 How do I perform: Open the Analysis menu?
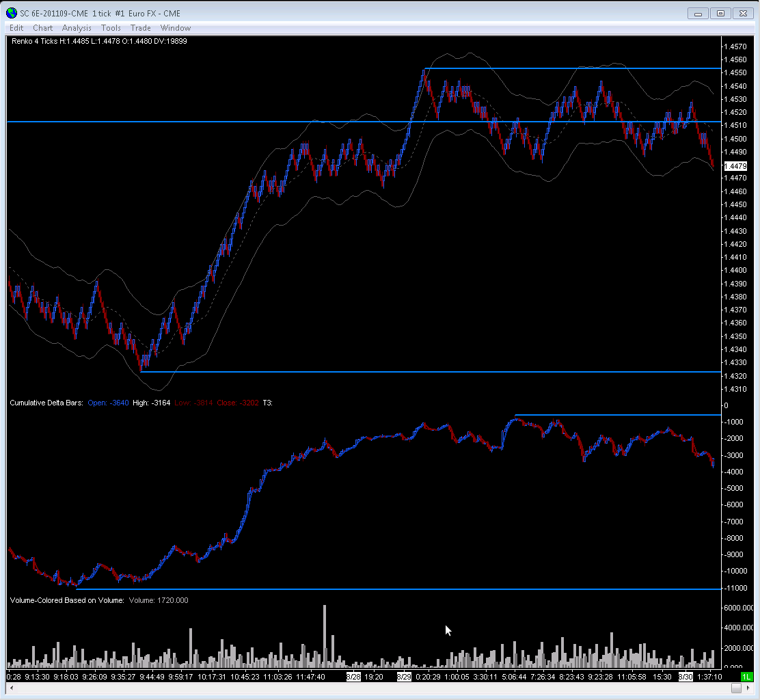[x=77, y=28]
